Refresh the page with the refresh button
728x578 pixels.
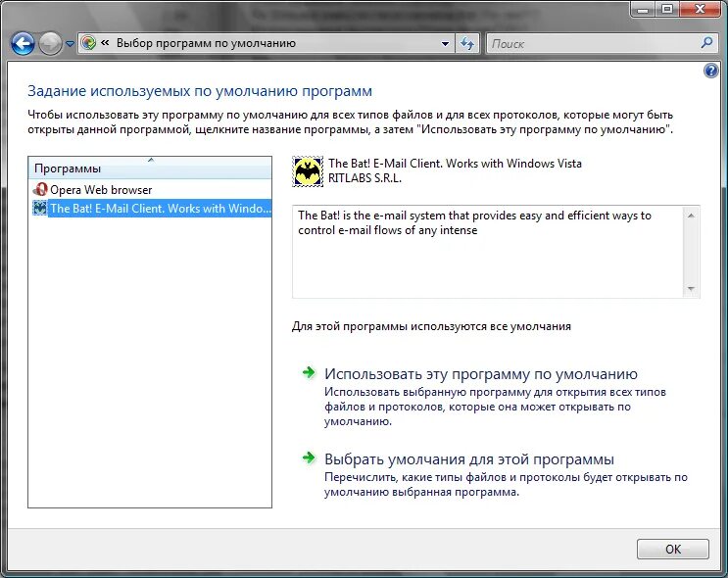(x=467, y=44)
